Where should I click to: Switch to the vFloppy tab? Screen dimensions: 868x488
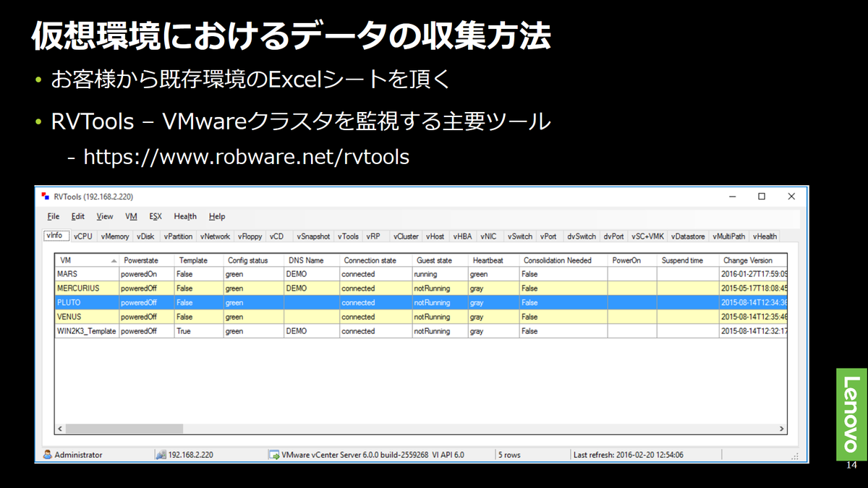(250, 236)
